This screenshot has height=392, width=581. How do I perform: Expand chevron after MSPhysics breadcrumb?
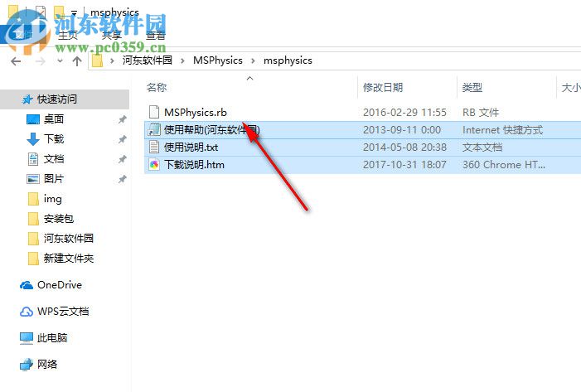pyautogui.click(x=253, y=60)
